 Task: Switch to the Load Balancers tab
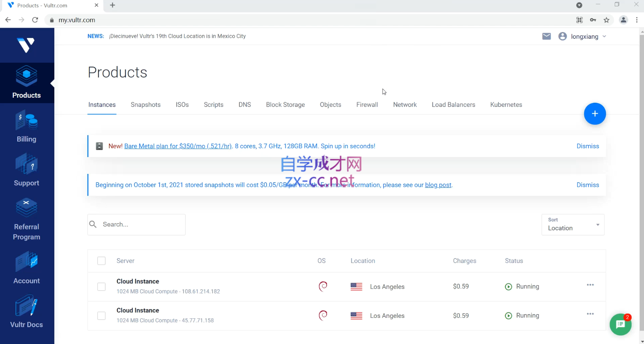[453, 105]
